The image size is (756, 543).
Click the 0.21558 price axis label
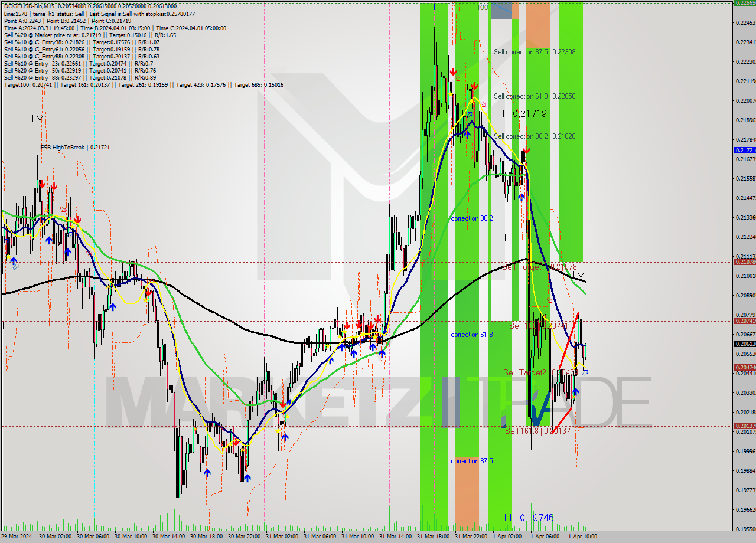click(x=747, y=178)
